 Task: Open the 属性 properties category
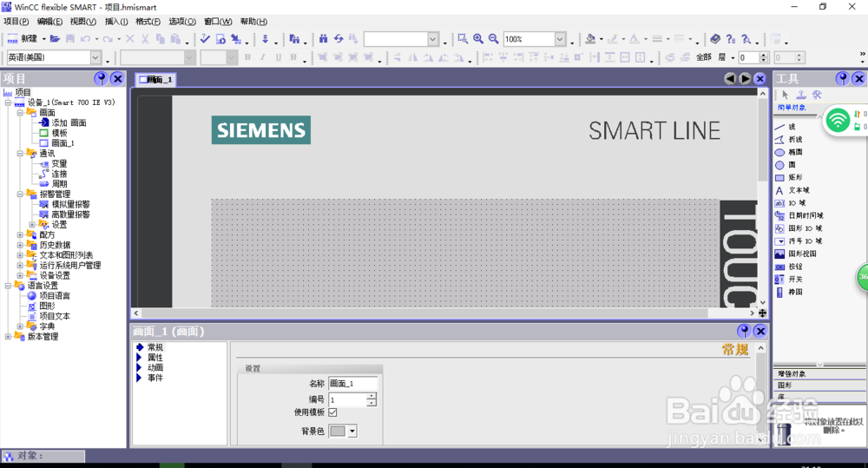pyautogui.click(x=155, y=358)
